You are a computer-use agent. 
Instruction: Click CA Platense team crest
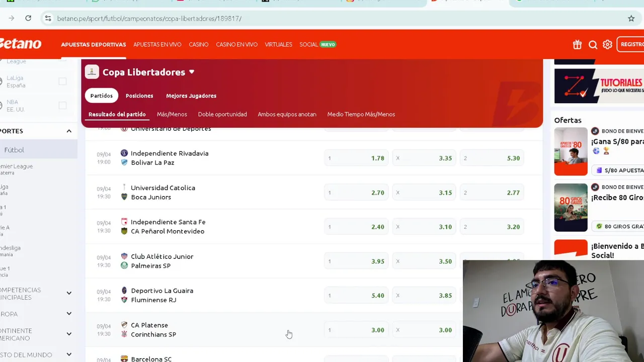coord(124,325)
